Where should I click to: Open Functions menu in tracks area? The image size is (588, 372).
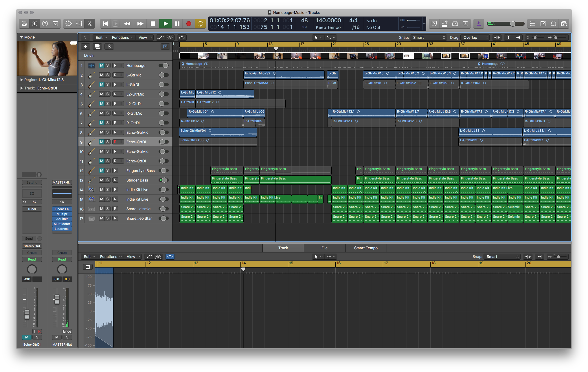coord(123,38)
